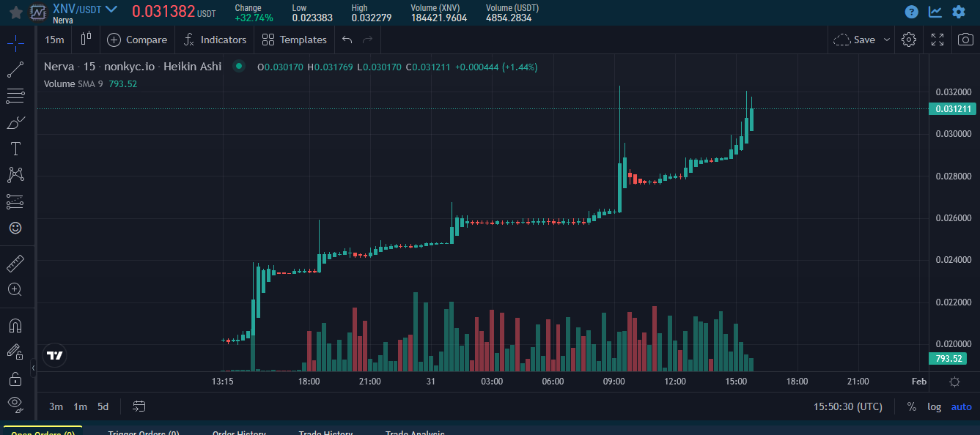Screen dimensions: 980x435
Task: Select the XABCD pattern tool
Action: [x=15, y=175]
